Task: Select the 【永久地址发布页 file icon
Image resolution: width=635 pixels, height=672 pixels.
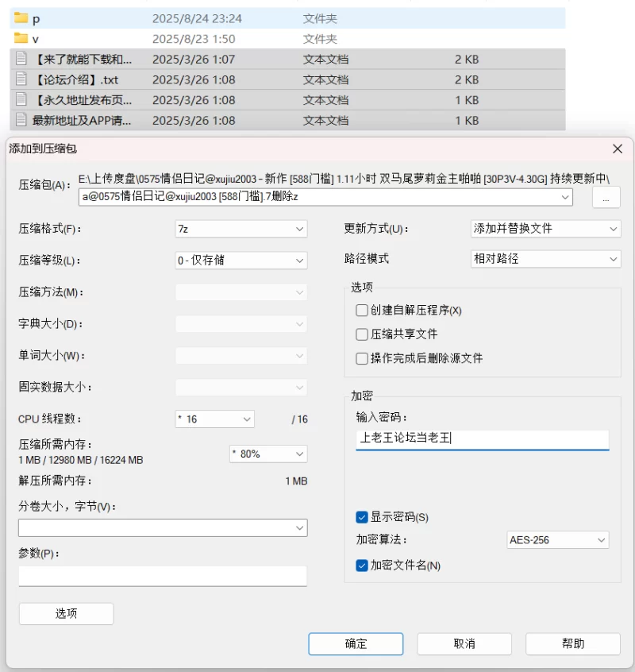Action: pos(21,99)
